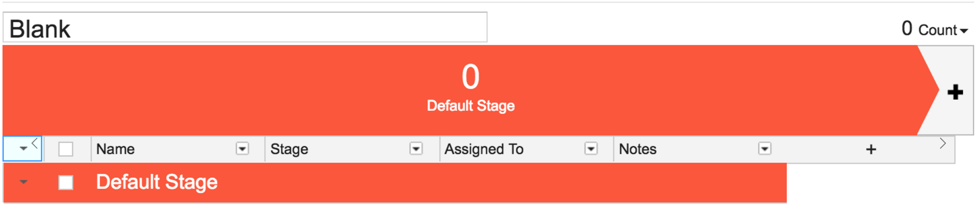980x210 pixels.
Task: Add a new column with the plus icon
Action: (x=871, y=149)
